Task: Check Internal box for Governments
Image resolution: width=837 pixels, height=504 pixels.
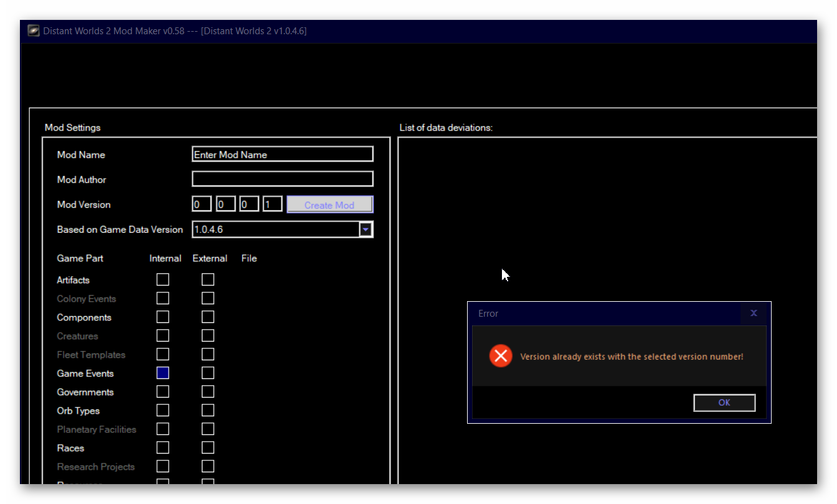Action: (x=163, y=391)
